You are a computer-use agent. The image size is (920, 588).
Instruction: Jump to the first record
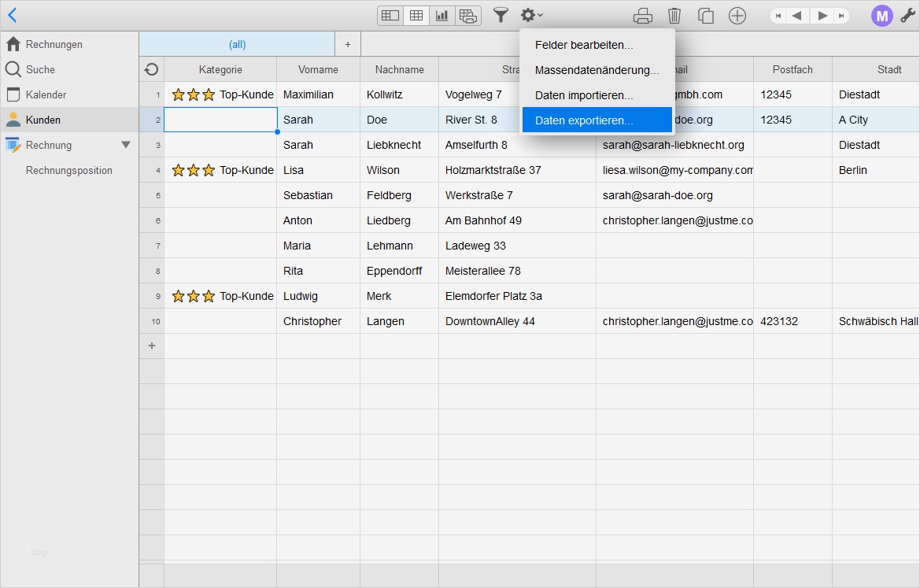pyautogui.click(x=778, y=16)
